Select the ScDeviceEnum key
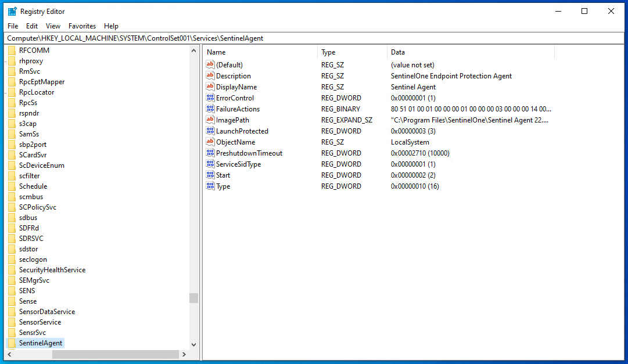This screenshot has width=628, height=364. click(42, 165)
